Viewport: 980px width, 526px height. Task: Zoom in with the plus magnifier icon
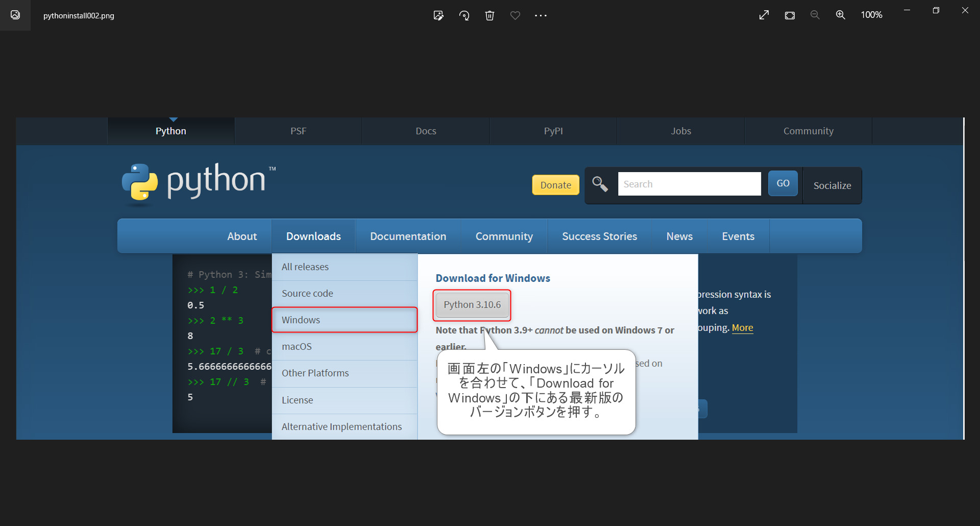point(841,15)
